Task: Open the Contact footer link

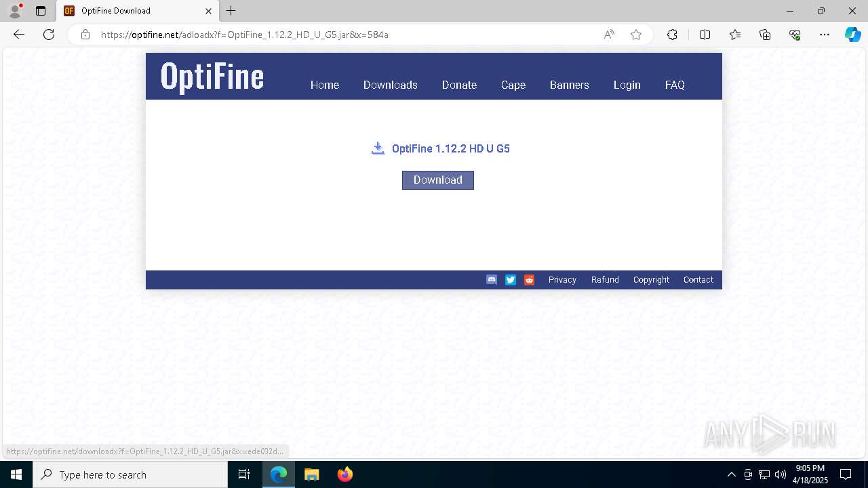Action: (698, 280)
